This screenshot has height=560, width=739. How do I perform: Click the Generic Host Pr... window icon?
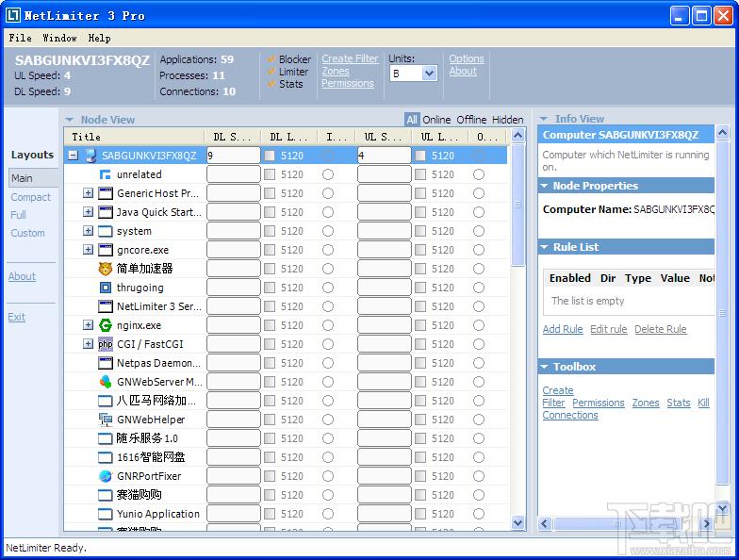(x=106, y=193)
